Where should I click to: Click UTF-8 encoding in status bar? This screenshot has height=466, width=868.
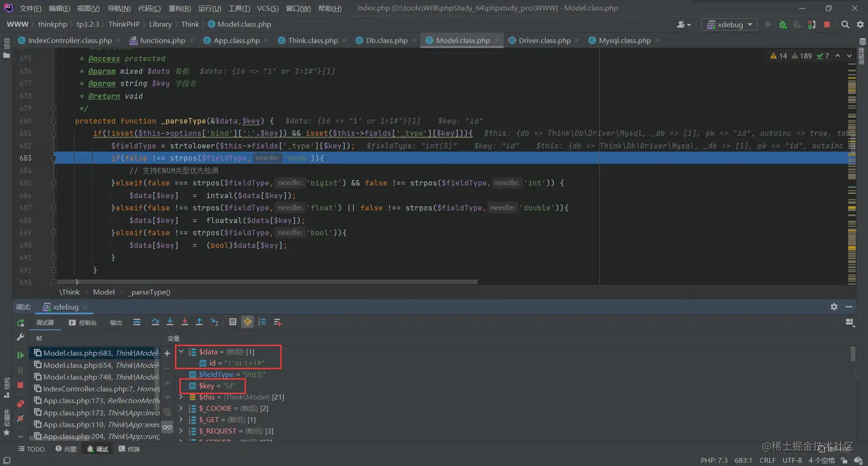point(791,460)
